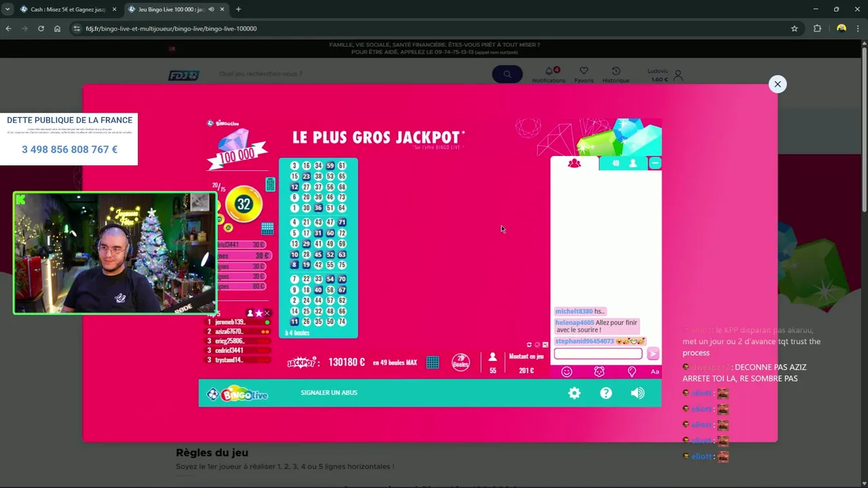Close the Bingo Live game overlay
This screenshot has height=488, width=868.
(777, 84)
